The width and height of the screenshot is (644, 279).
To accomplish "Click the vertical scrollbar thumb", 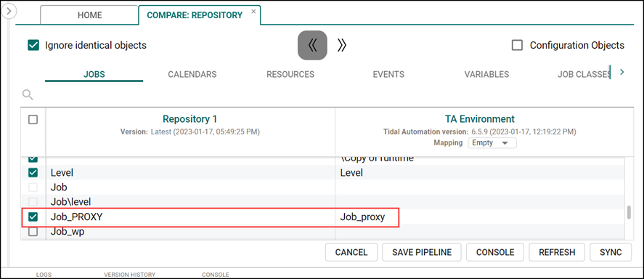I will [628, 213].
